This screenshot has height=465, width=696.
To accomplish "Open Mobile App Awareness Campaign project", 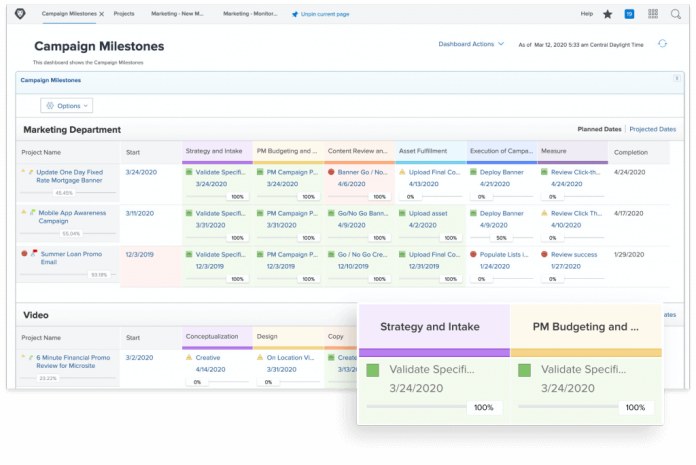I will [72, 217].
